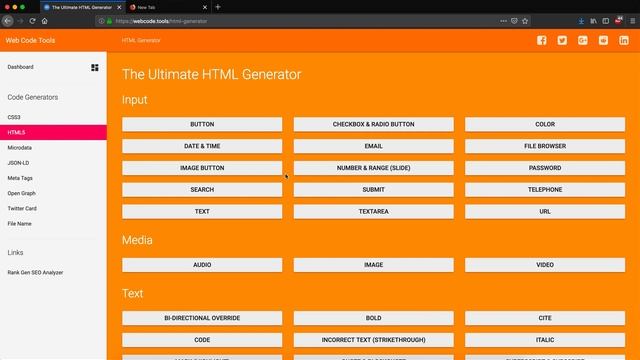The width and height of the screenshot is (640, 360).
Task: Open the IMAGE BUTTON generator
Action: click(x=202, y=168)
